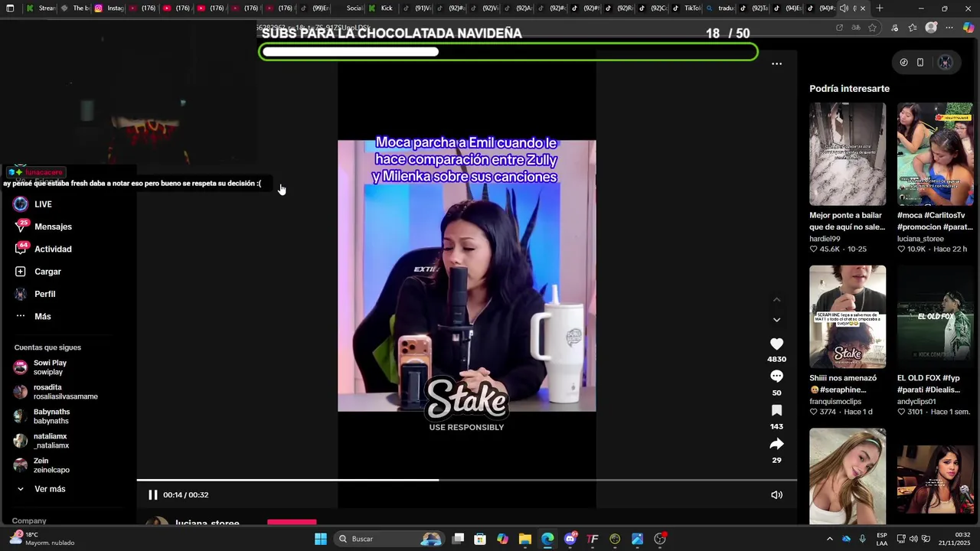
Task: Open Cargar upload page
Action: [x=47, y=272]
